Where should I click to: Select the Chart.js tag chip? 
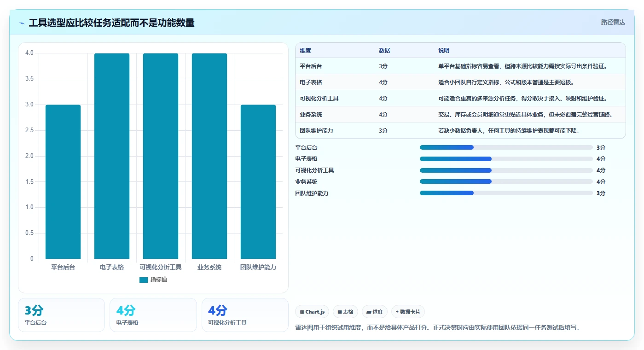point(312,312)
